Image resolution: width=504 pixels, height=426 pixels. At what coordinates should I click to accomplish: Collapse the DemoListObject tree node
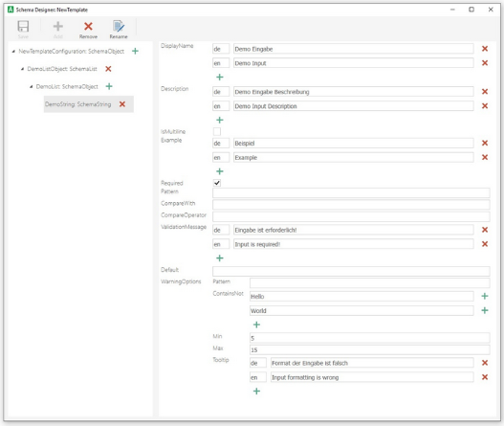[22, 69]
